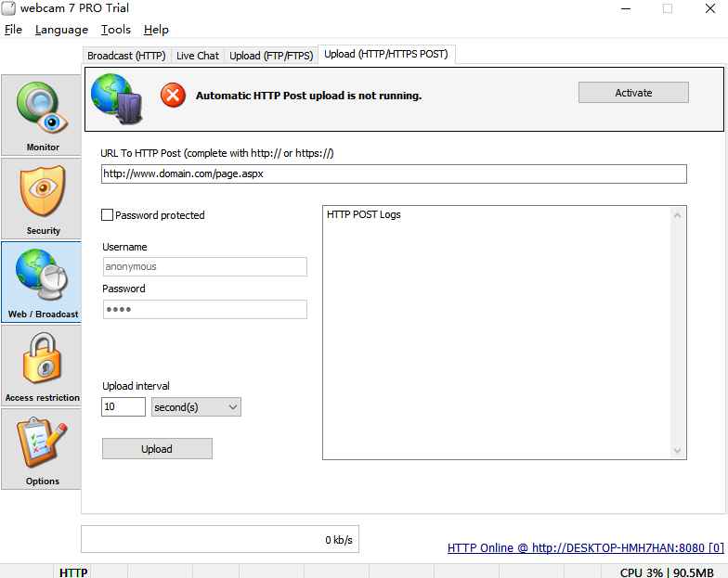This screenshot has height=578, width=728.
Task: Click the Activate button
Action: click(x=633, y=93)
